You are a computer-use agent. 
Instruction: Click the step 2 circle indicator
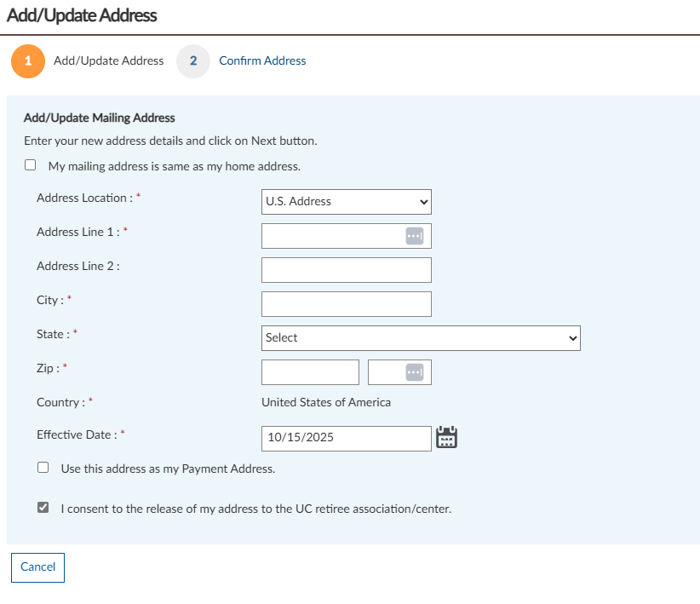coord(193,61)
